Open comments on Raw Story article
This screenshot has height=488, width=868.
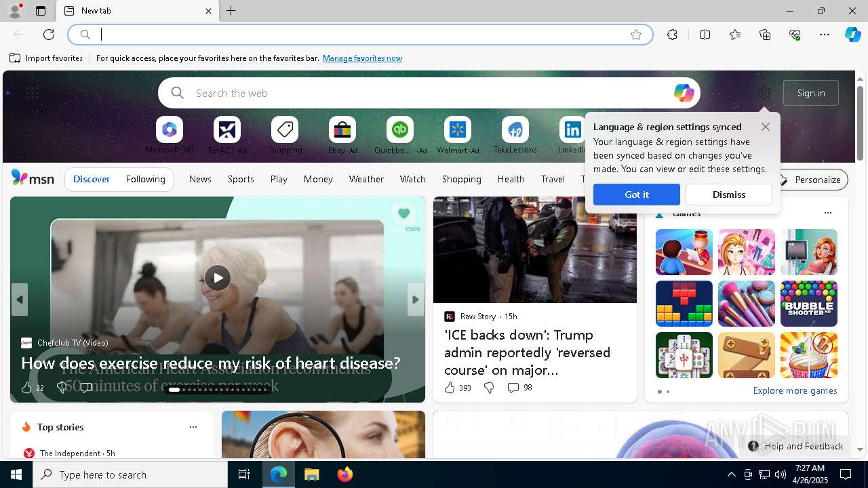(519, 388)
